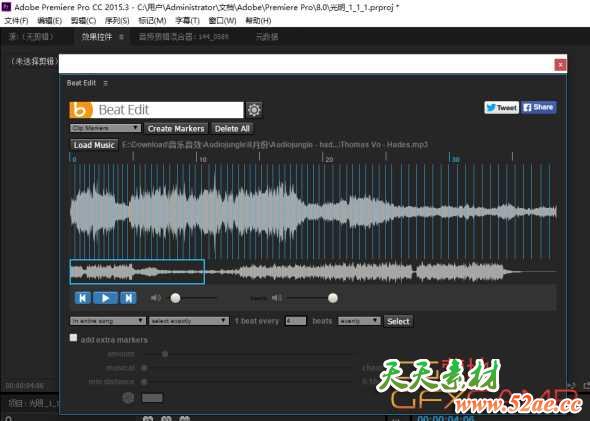The height and width of the screenshot is (421, 590).
Task: Open 剪辑(C) menu
Action: (83, 21)
